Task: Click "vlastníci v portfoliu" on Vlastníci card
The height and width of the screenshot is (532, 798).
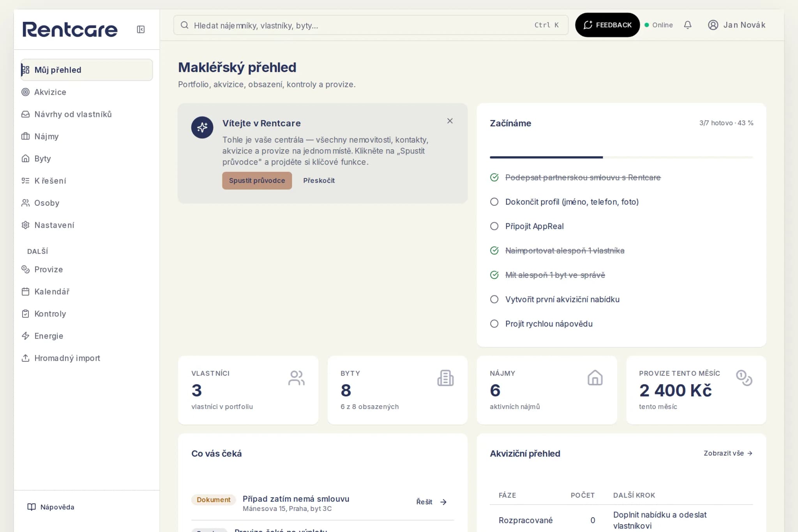Action: tap(222, 407)
